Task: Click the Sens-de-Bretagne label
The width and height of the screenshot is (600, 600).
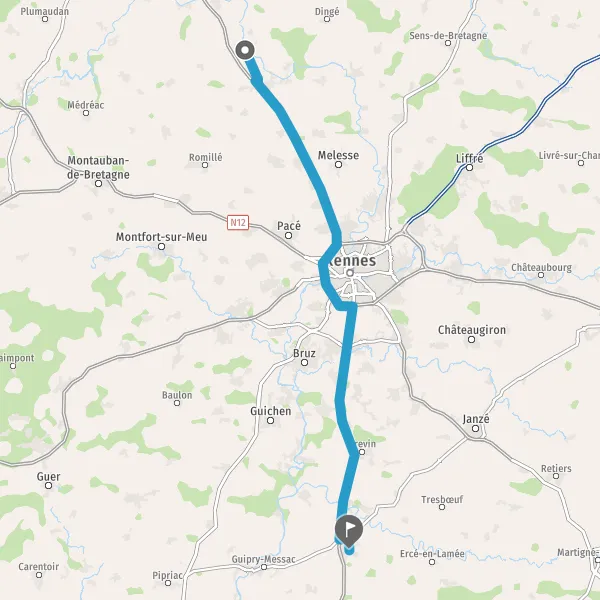Action: [448, 36]
